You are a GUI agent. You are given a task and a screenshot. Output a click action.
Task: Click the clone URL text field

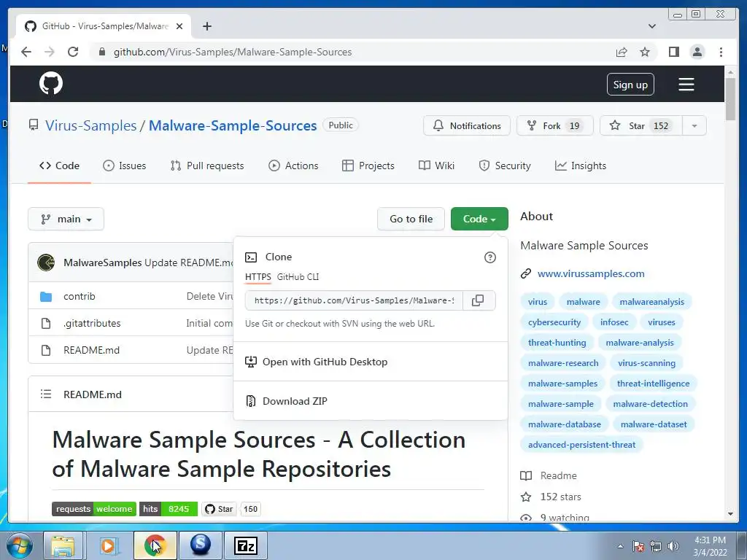tap(354, 300)
